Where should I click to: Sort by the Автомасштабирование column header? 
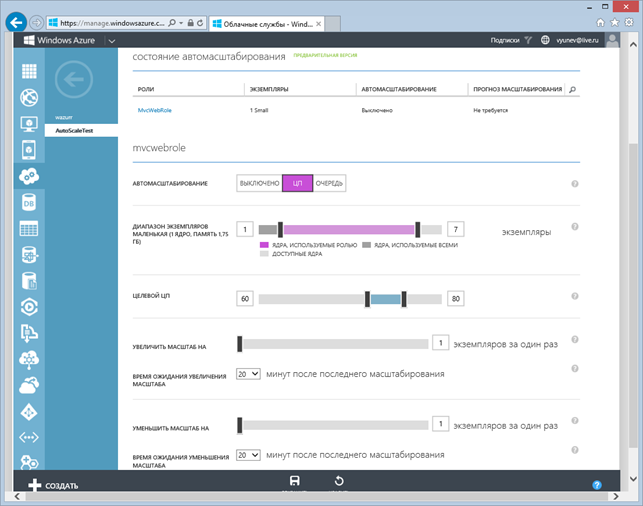point(399,89)
